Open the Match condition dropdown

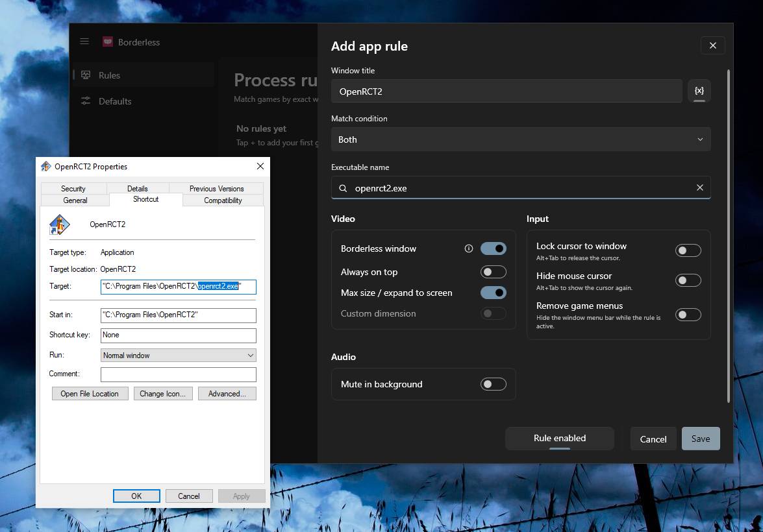(x=521, y=139)
